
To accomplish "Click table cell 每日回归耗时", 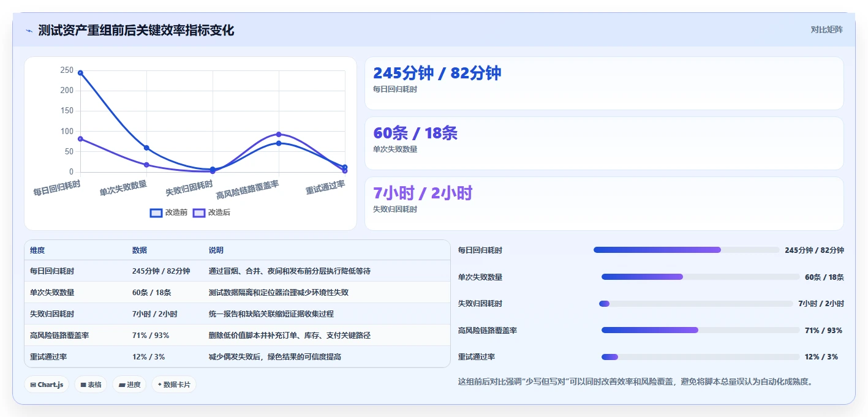I will coord(52,271).
